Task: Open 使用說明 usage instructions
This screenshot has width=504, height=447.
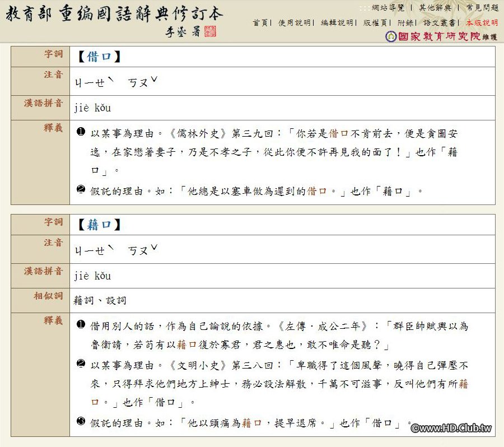Action: 295,21
